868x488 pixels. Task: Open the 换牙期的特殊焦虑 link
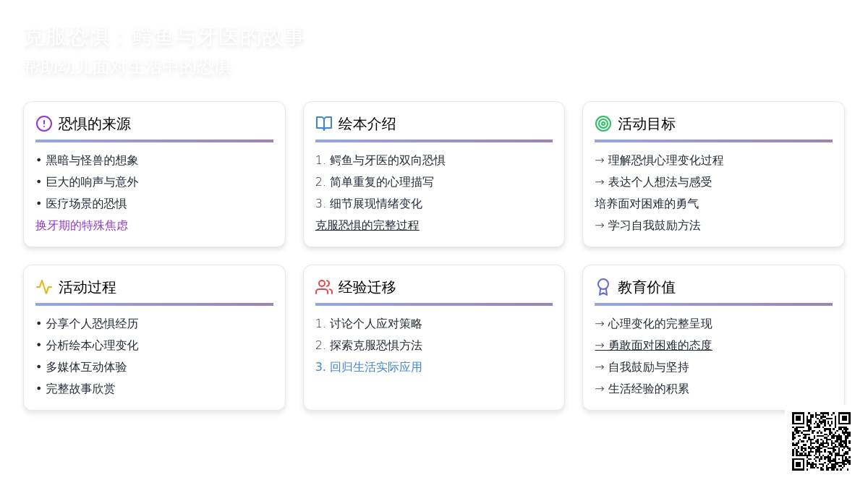81,225
